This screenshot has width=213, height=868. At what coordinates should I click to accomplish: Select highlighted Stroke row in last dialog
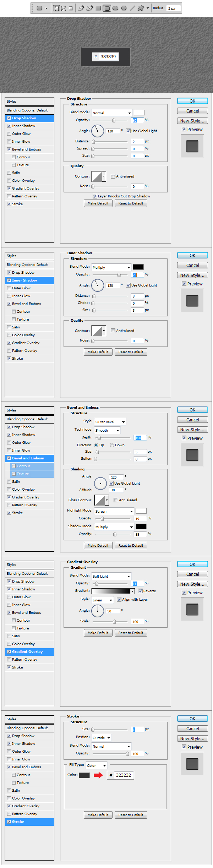pyautogui.click(x=30, y=822)
